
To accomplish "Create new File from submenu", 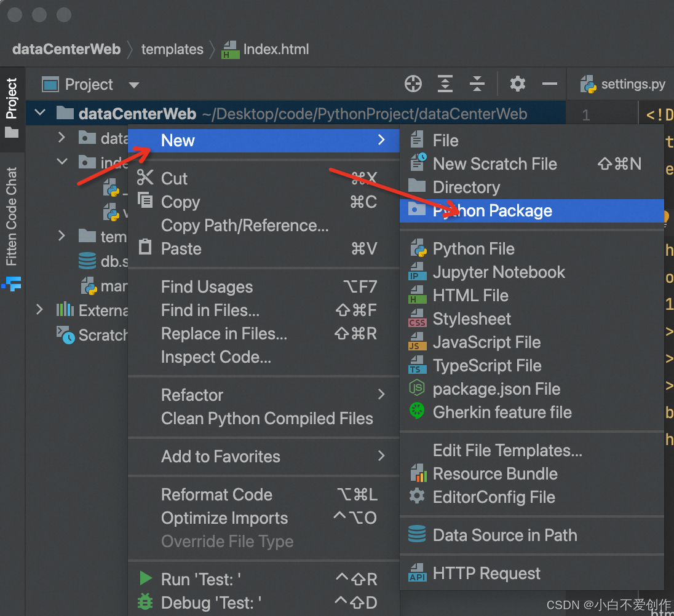I will (x=532, y=140).
